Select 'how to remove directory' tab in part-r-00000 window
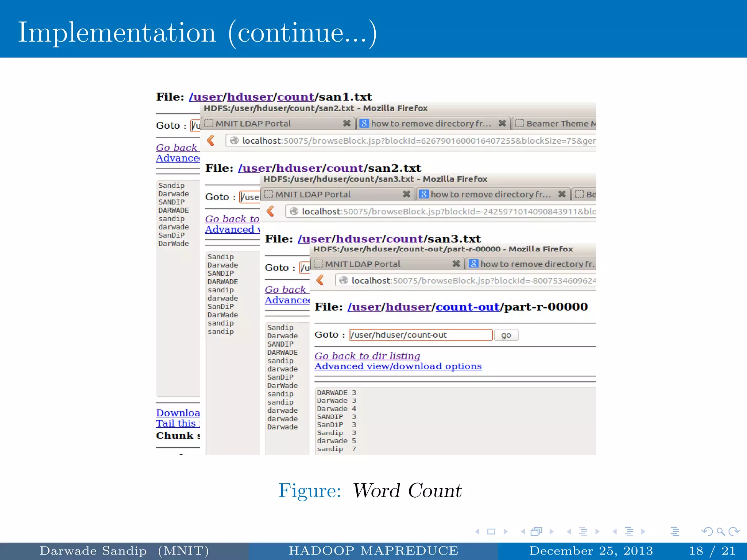747x560 pixels. [x=531, y=263]
